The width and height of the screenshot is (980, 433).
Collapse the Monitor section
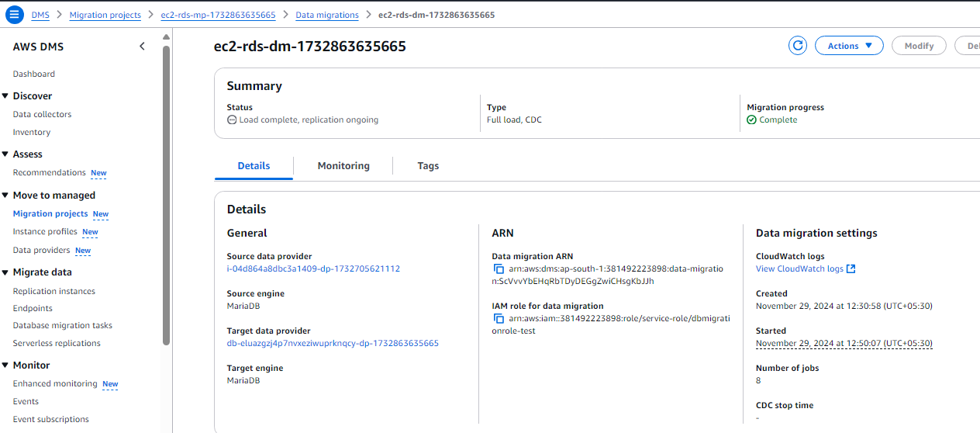(x=5, y=365)
